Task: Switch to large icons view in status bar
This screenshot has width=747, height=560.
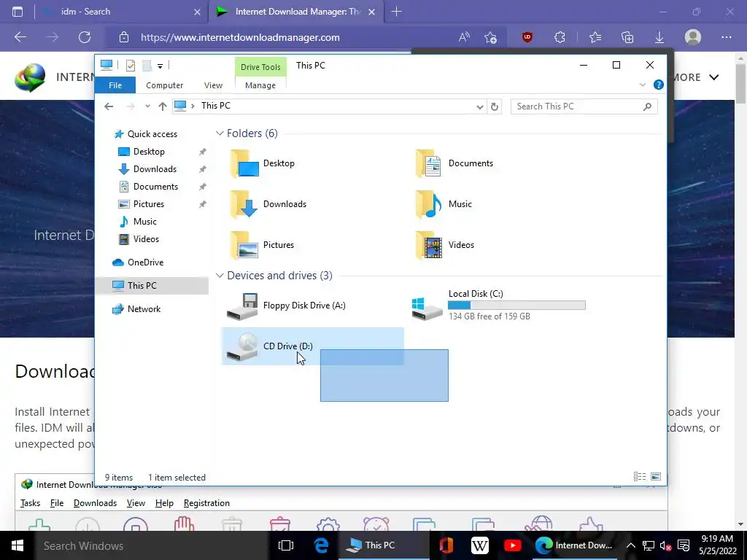Action: pyautogui.click(x=656, y=477)
